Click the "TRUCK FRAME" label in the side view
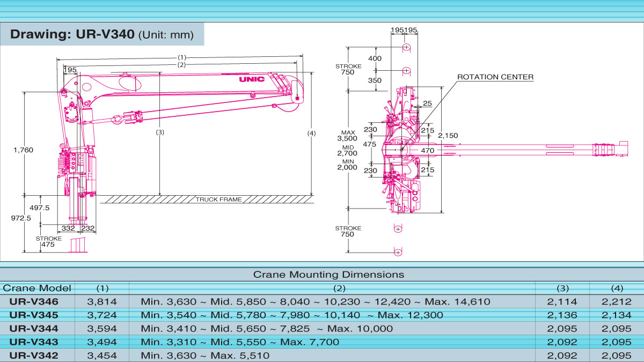Screen dimensions: 644x362 (218, 200)
